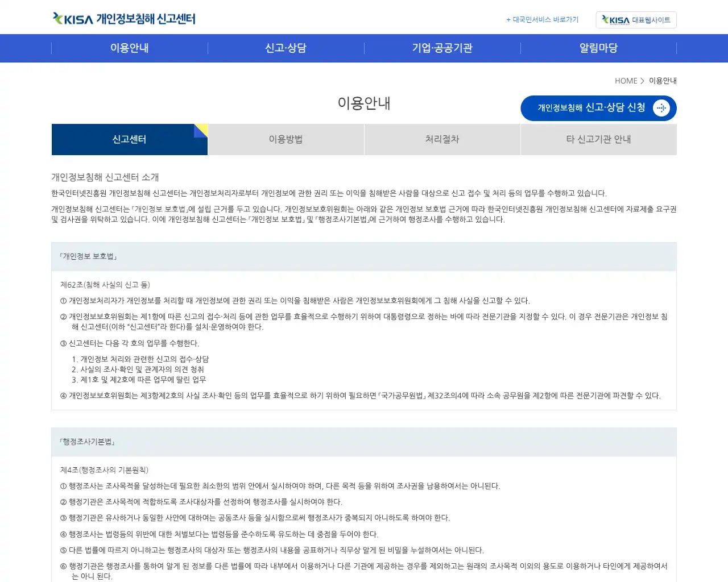Open the 기업·공공기관 main menu
728x582 pixels.
[x=442, y=48]
